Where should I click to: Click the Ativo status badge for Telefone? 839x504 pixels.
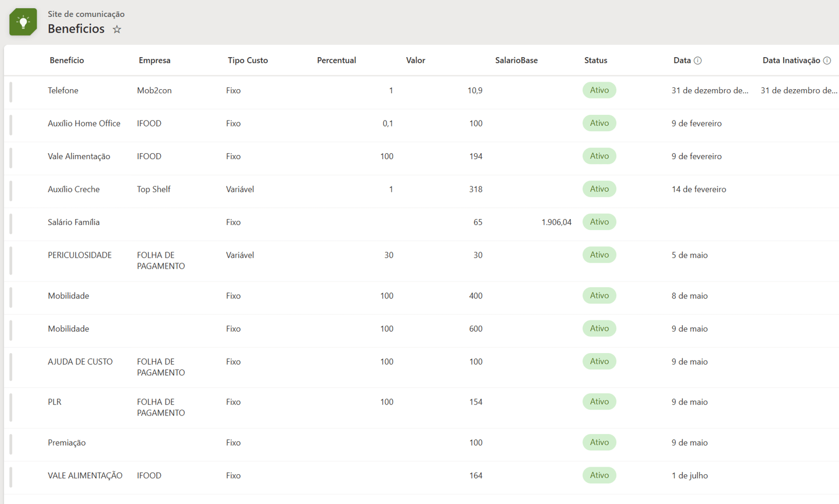(599, 90)
